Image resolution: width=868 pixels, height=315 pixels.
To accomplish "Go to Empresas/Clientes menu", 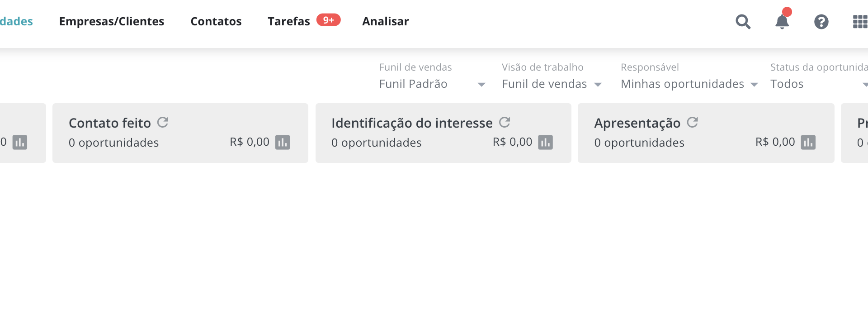I will pos(112,21).
